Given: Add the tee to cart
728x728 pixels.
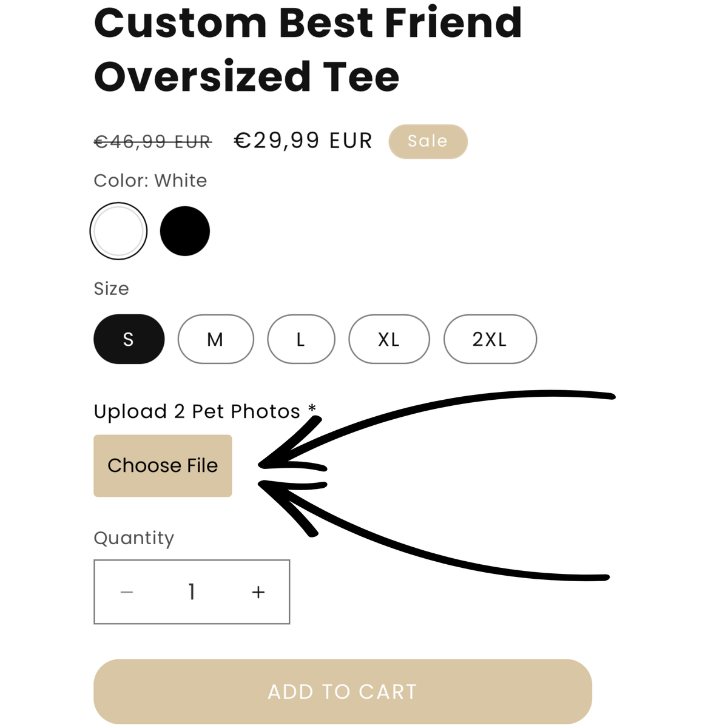Looking at the screenshot, I should click(x=343, y=692).
